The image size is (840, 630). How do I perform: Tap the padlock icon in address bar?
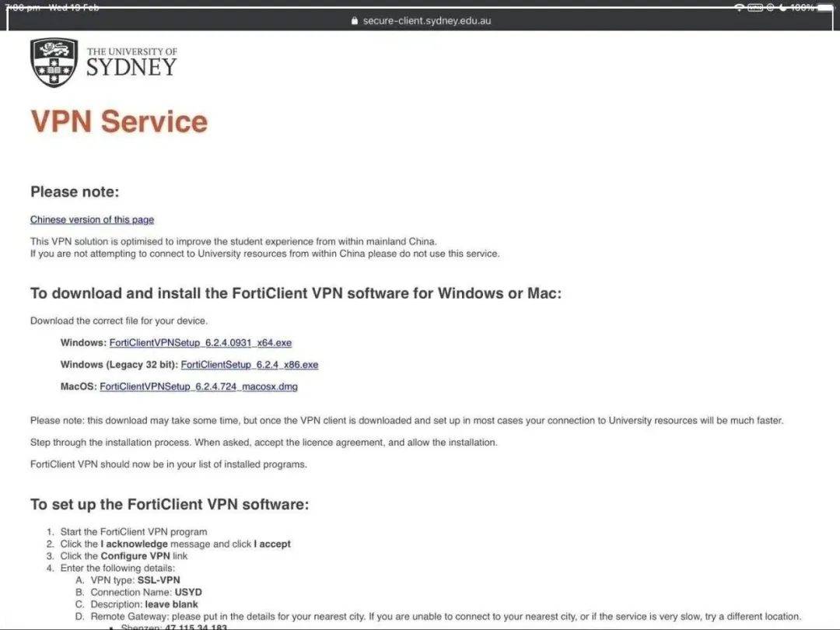click(354, 21)
